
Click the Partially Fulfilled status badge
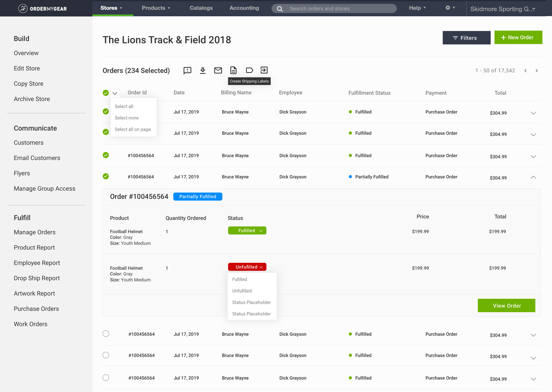[197, 196]
